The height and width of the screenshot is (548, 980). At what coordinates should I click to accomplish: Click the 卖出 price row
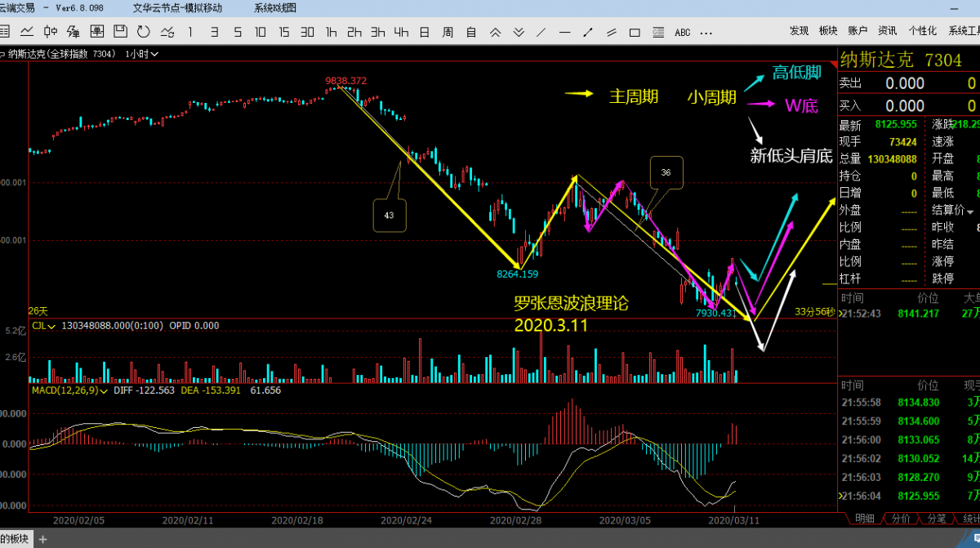point(909,83)
